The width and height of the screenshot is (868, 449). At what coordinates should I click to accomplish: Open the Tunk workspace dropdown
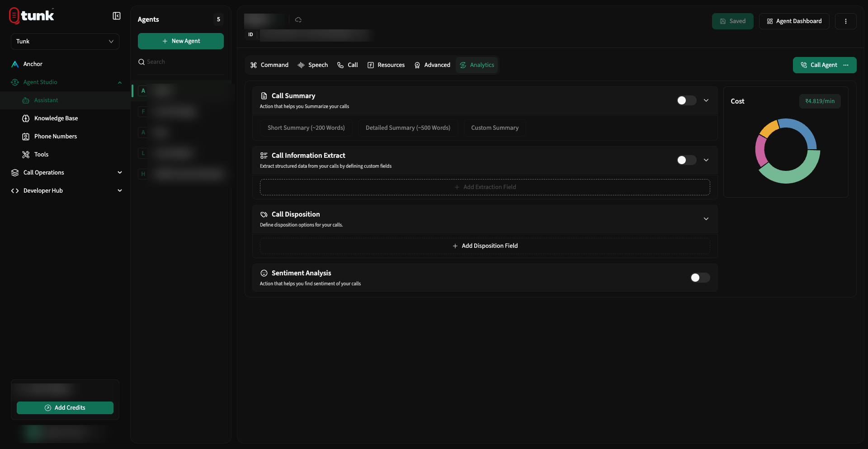[65, 42]
